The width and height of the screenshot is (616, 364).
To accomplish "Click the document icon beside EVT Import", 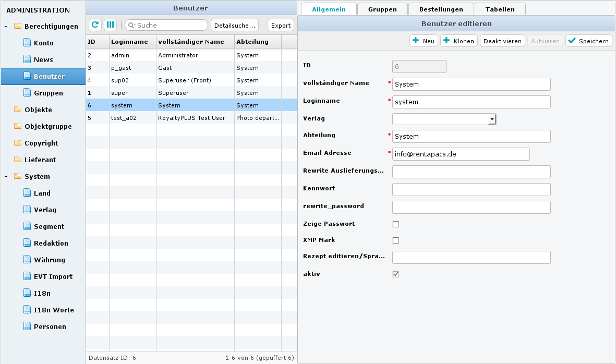I will click(x=27, y=276).
